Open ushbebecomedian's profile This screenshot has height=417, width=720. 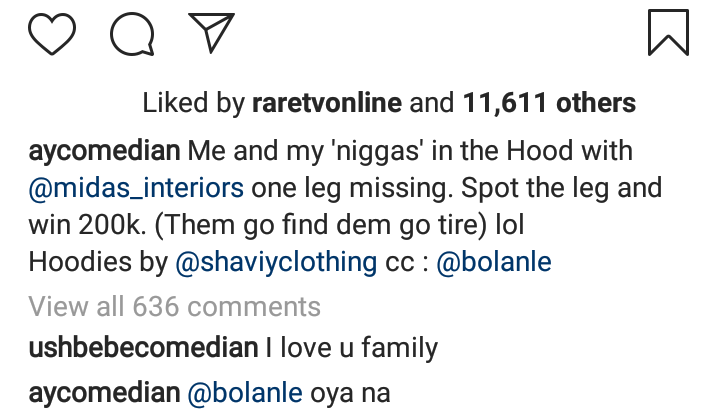(x=143, y=348)
